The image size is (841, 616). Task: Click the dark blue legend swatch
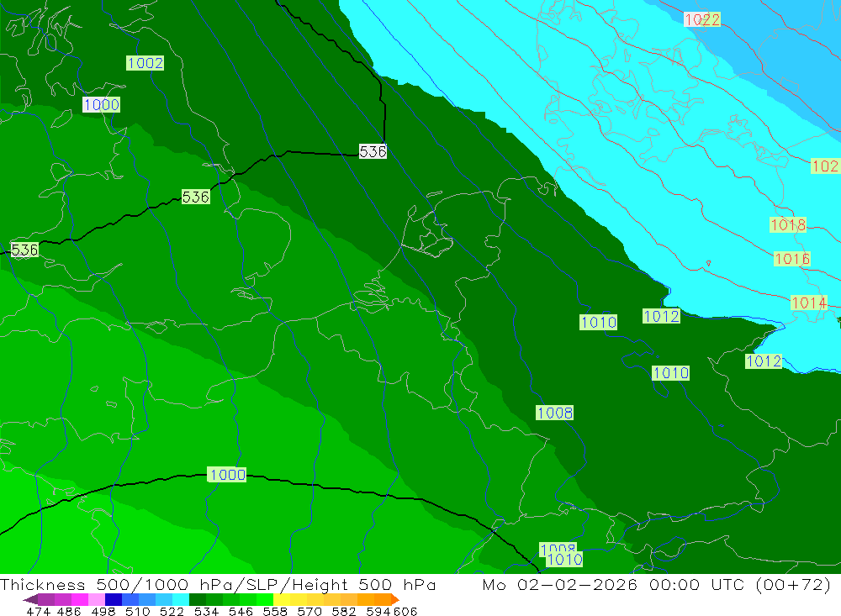click(x=112, y=599)
